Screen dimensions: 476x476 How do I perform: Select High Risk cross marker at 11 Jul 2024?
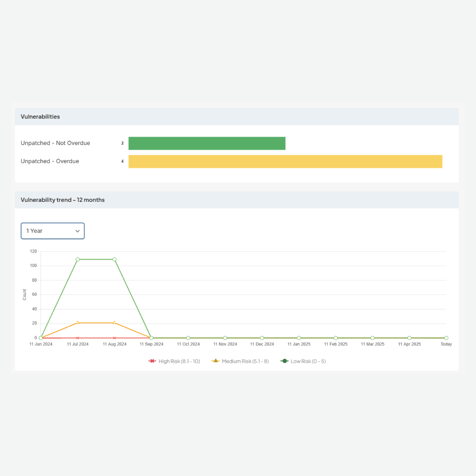(78, 338)
